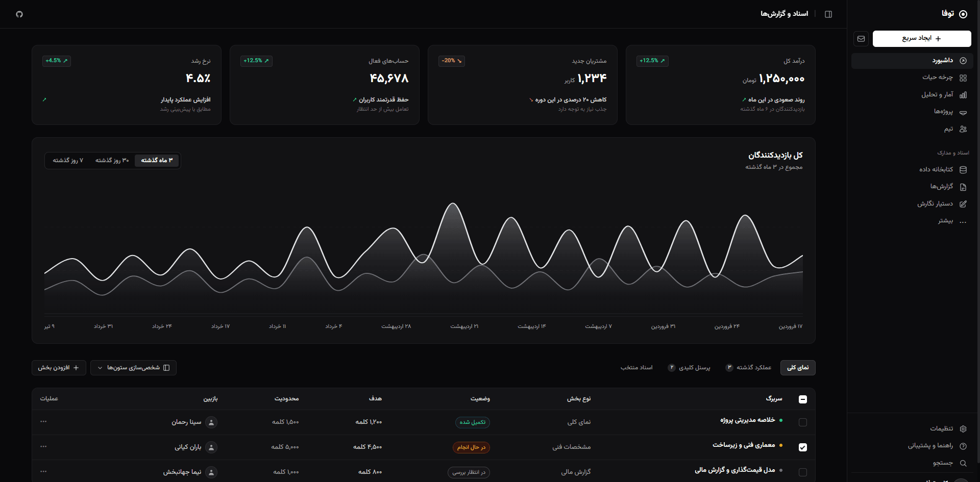This screenshot has width=980, height=482.
Task: Click the داشبورد dashboard icon
Action: pos(963,61)
